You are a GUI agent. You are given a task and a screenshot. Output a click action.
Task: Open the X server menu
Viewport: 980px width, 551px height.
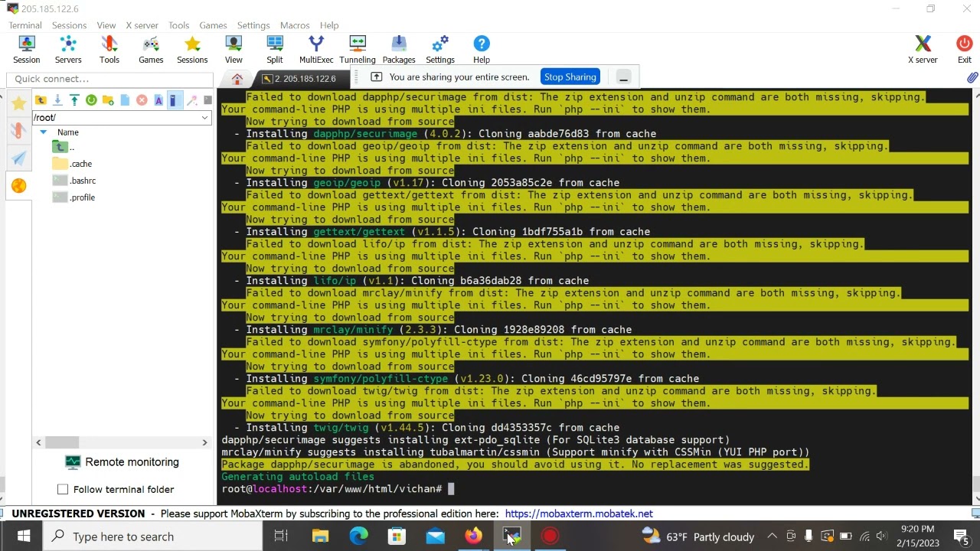point(142,25)
